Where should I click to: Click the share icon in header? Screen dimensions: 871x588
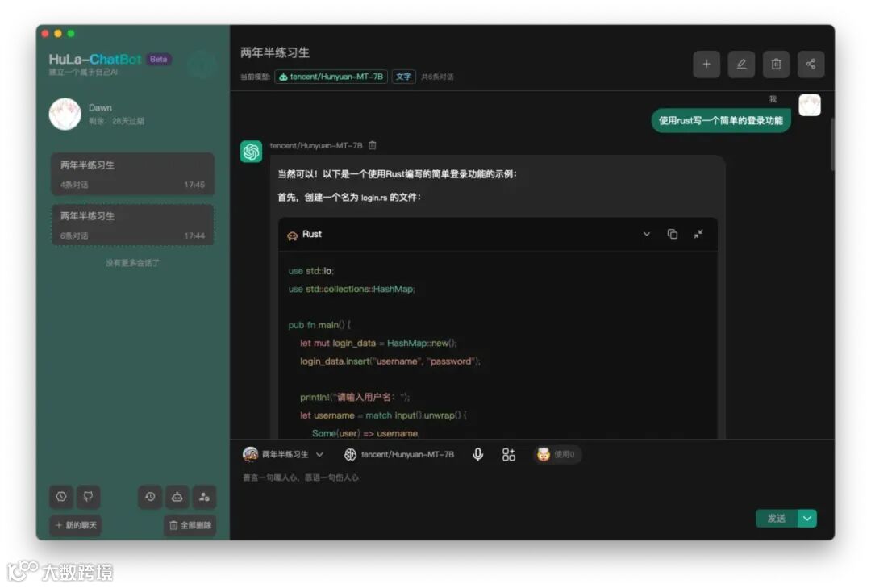811,65
